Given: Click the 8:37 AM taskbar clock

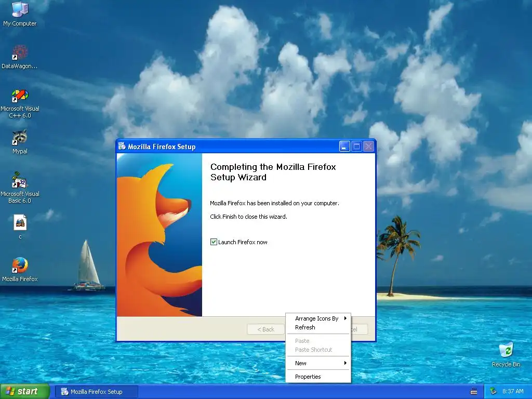Looking at the screenshot, I should 513,392.
